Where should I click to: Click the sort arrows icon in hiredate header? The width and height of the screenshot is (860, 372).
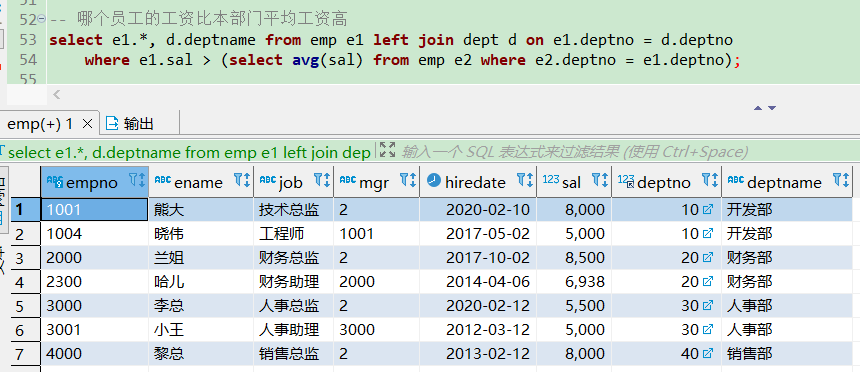coord(529,179)
